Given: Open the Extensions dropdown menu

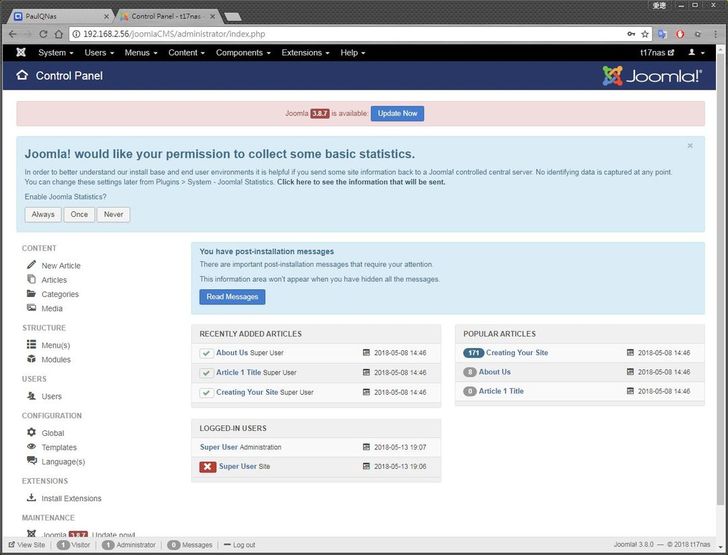Looking at the screenshot, I should [x=305, y=52].
